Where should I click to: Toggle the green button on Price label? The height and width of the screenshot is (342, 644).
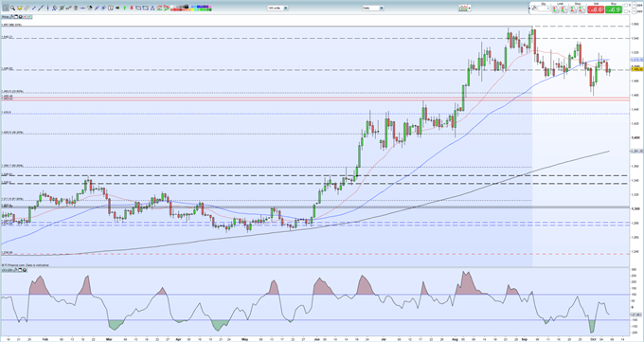(x=29, y=17)
